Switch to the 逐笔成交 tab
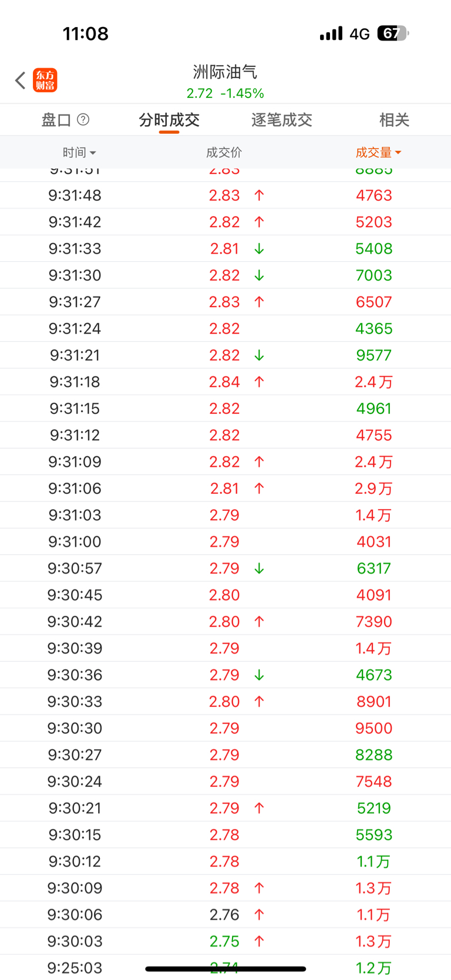451x980 pixels. (281, 120)
